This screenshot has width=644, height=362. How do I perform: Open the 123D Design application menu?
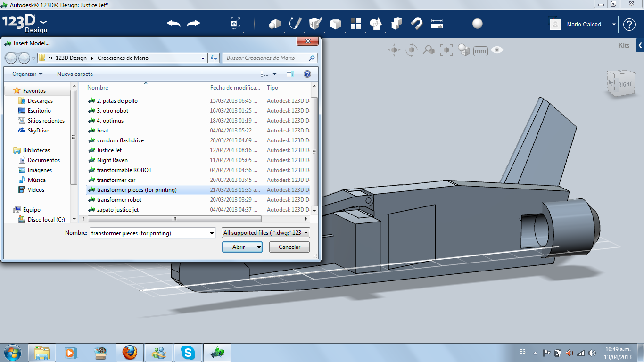pos(25,24)
